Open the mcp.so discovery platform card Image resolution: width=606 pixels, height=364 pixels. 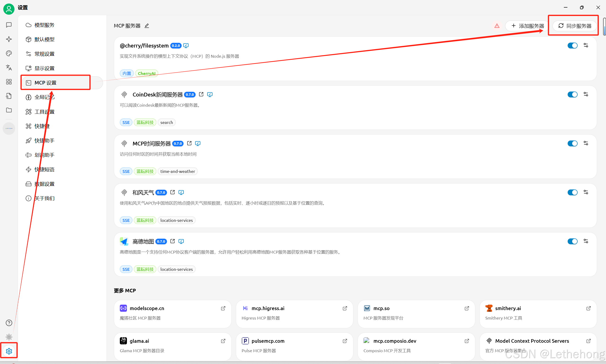(416, 314)
